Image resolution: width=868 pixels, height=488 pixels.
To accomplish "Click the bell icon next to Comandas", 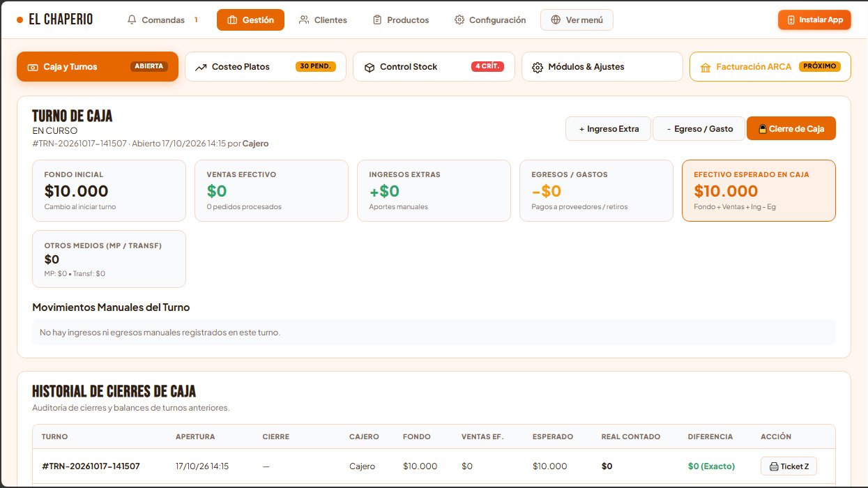I will [132, 20].
